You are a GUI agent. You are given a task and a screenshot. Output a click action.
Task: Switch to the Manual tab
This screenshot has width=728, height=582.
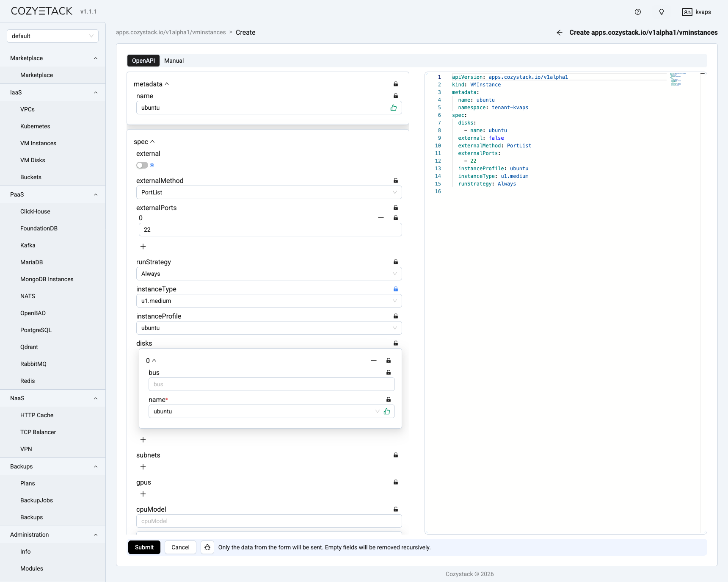tap(174, 61)
